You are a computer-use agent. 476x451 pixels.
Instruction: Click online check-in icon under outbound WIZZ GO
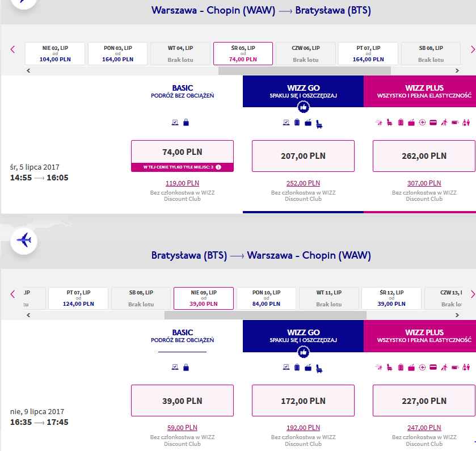click(286, 123)
